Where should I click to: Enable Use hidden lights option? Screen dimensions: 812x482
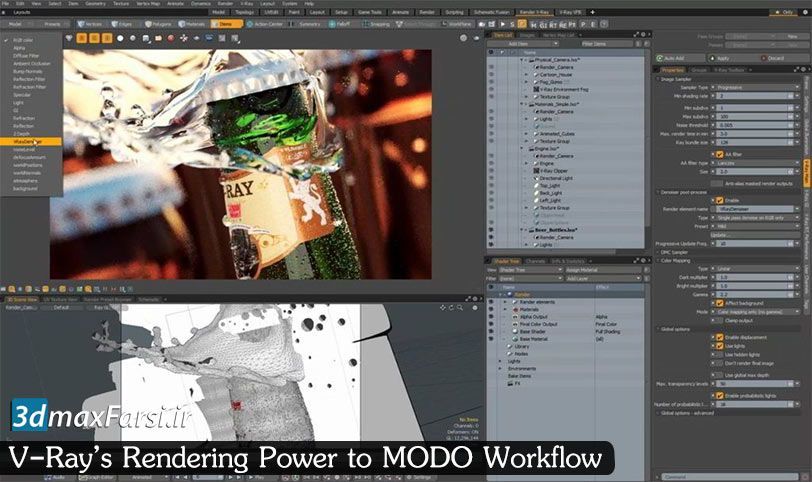tap(719, 355)
